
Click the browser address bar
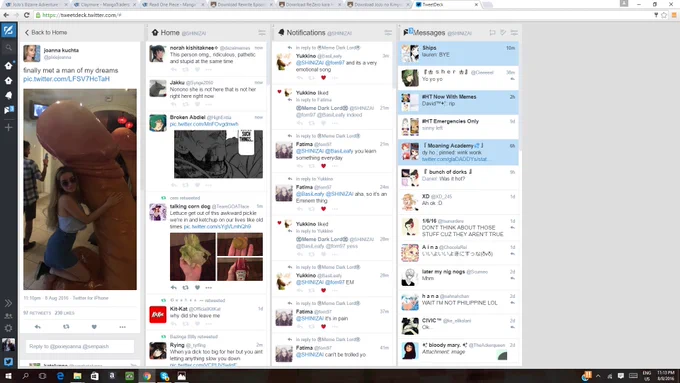(x=343, y=15)
